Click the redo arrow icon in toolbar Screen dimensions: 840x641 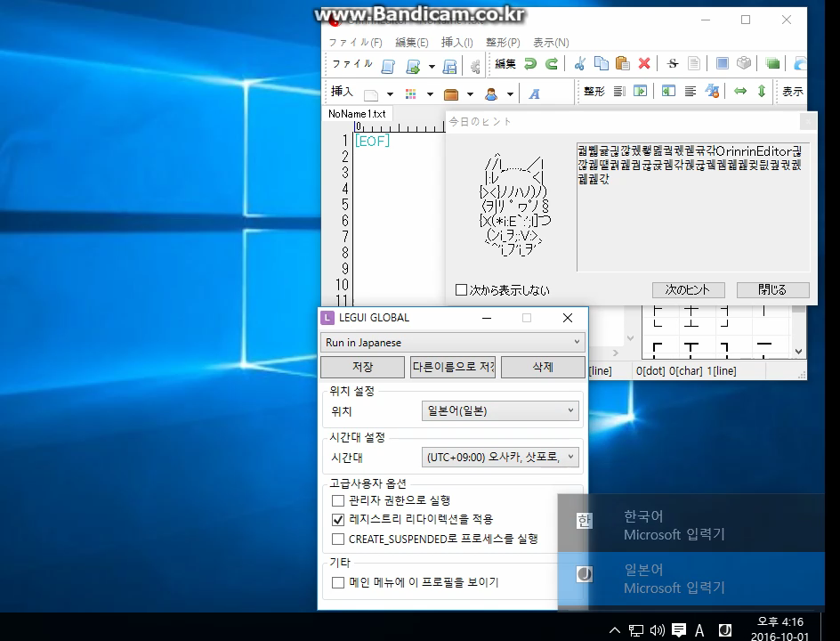pos(552,64)
